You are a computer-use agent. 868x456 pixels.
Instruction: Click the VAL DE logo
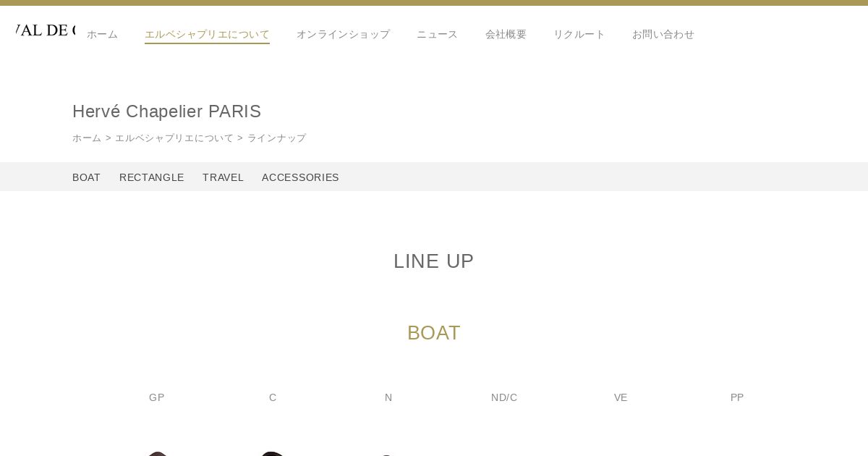tap(45, 30)
